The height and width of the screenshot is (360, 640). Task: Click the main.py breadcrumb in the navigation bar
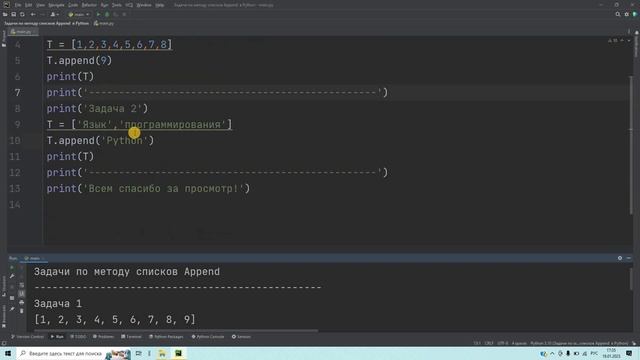(104, 23)
